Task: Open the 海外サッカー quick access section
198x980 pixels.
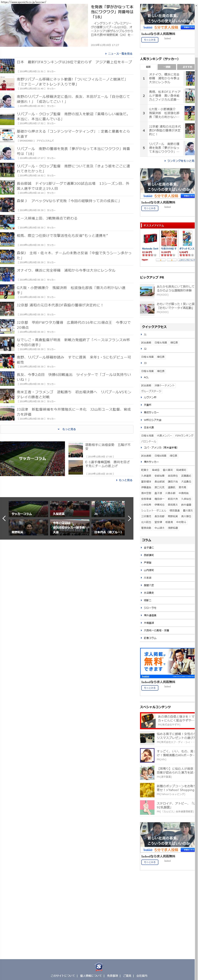Action: click(x=151, y=462)
